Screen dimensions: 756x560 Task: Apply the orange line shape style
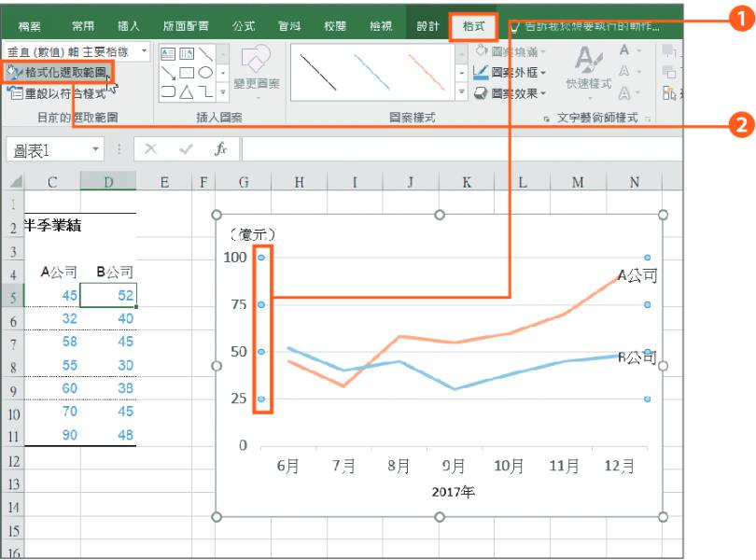point(427,72)
